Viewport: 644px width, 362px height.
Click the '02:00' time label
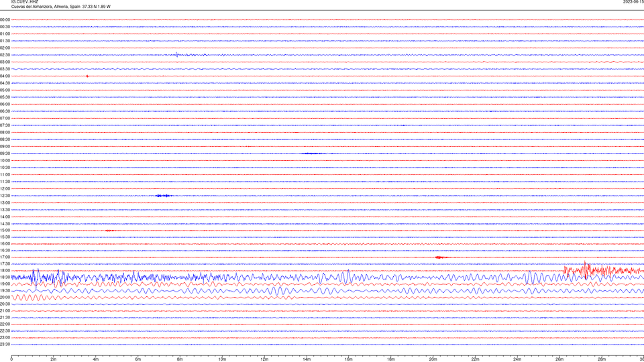(5, 48)
